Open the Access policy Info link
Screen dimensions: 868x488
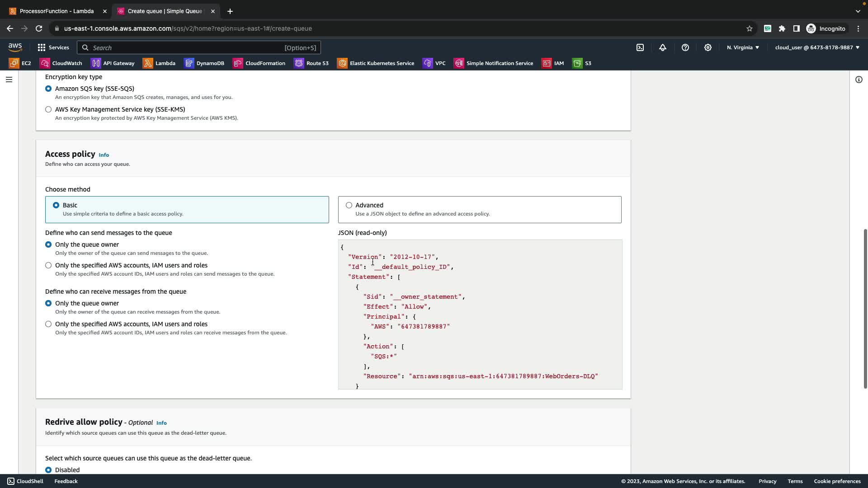(104, 155)
